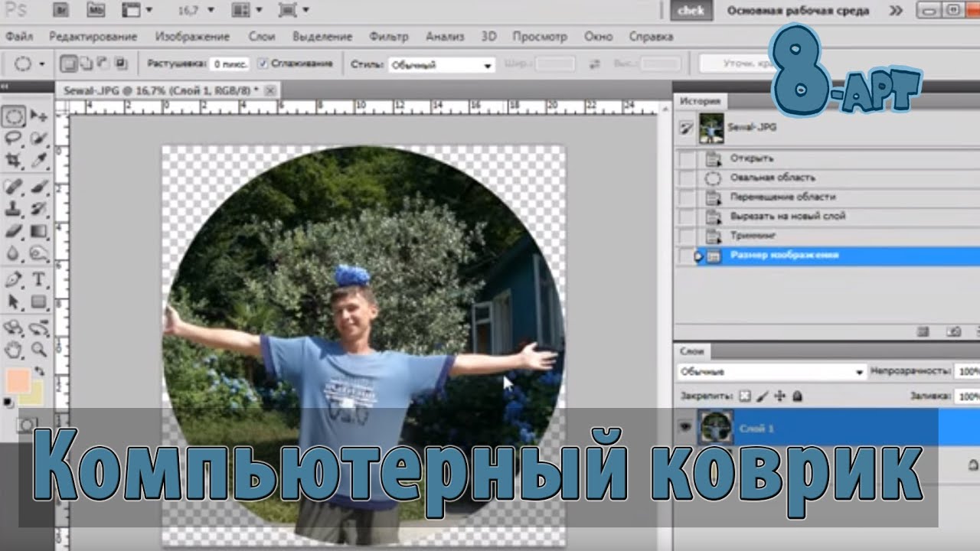The height and width of the screenshot is (551, 980).
Task: Launch Mini Bridge from the Mb icon
Action: coord(96,10)
